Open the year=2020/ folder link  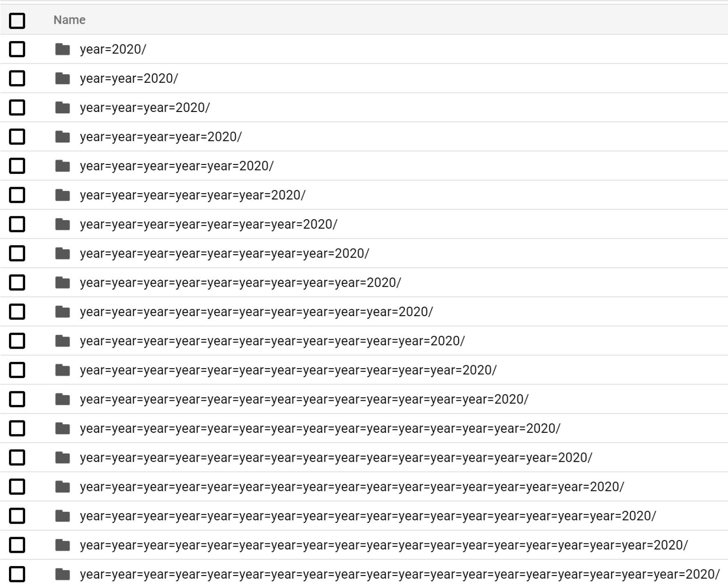click(x=112, y=50)
